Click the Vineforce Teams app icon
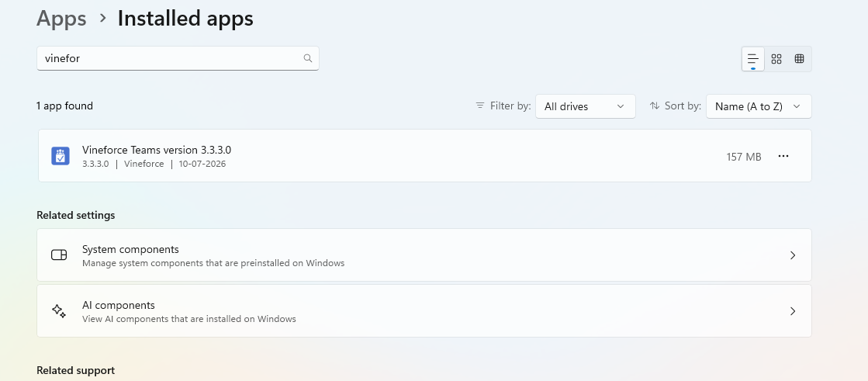This screenshot has height=381, width=868. click(x=61, y=156)
